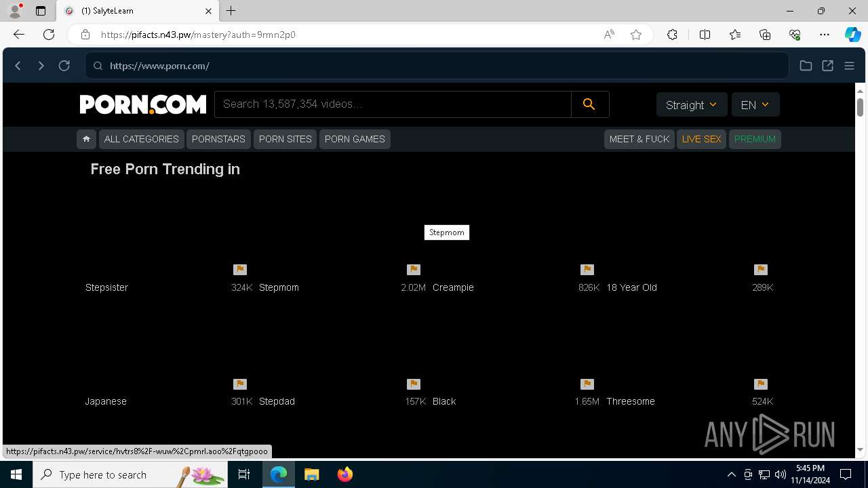Open the volume control tray icon

coord(780,474)
